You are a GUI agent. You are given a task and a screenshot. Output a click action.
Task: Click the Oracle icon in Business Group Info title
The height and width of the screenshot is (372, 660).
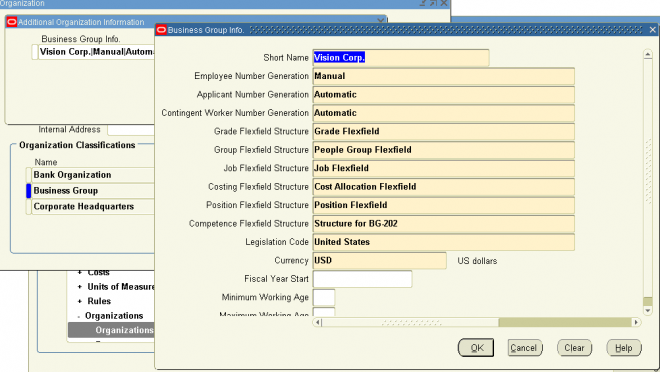pyautogui.click(x=161, y=30)
